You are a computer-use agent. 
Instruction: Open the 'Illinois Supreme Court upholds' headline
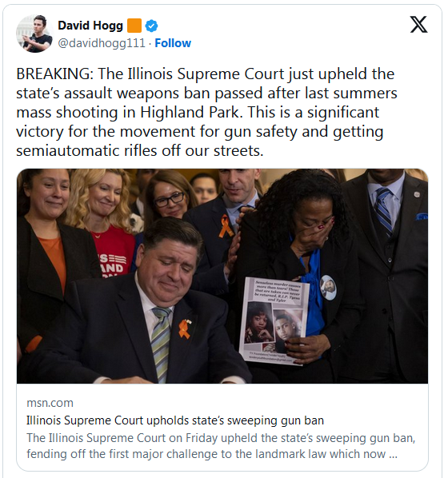[175, 420]
